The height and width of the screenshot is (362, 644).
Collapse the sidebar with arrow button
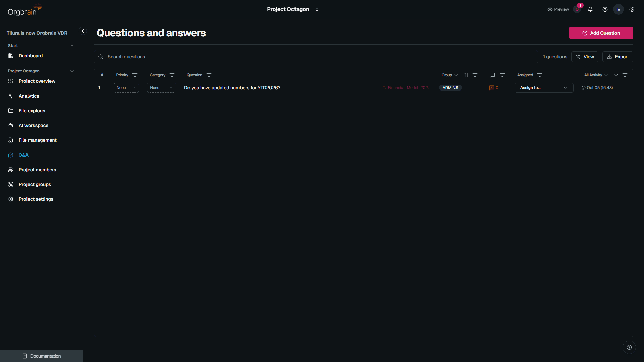(83, 31)
